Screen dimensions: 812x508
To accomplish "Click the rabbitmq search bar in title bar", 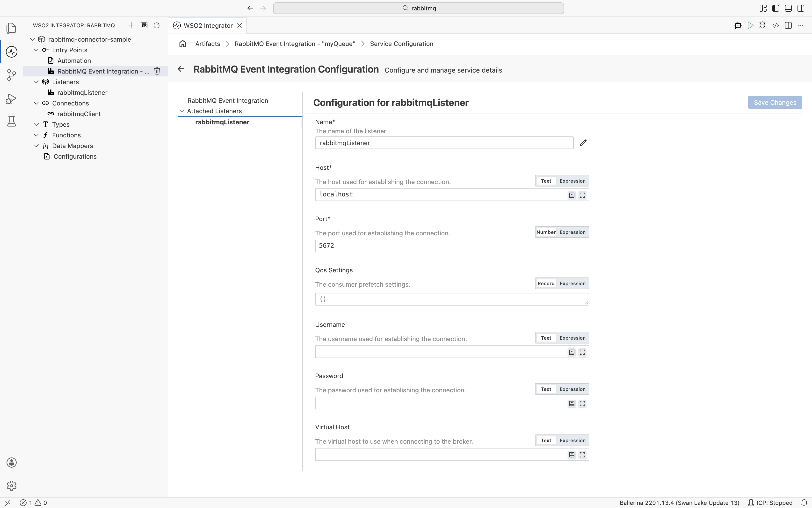I will (418, 8).
